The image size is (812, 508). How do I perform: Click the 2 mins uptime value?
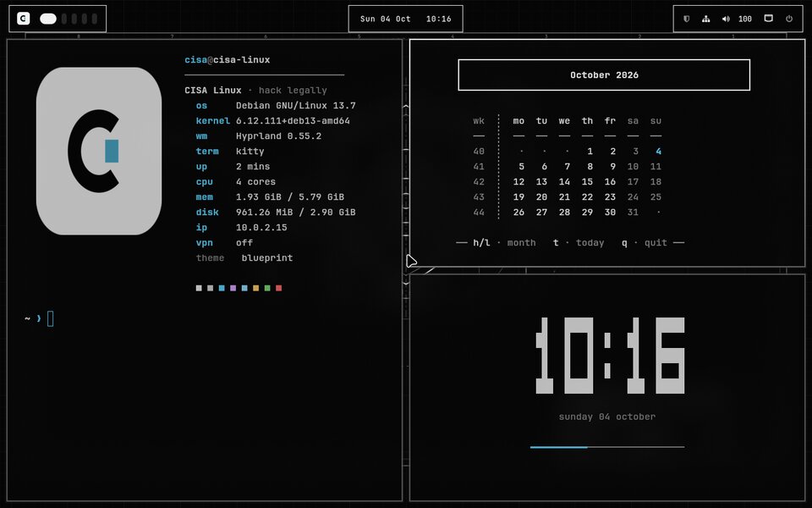[253, 167]
